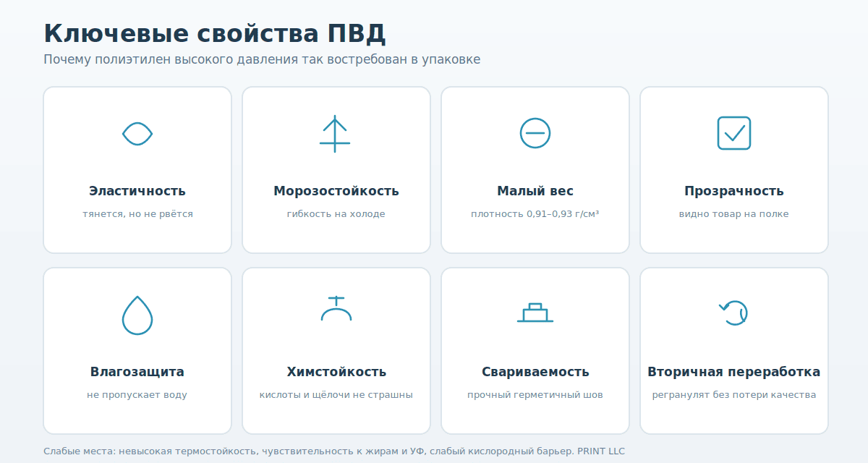Click the text 'гибкость на холоде'
Screen dimensions: 868x463
(336, 214)
